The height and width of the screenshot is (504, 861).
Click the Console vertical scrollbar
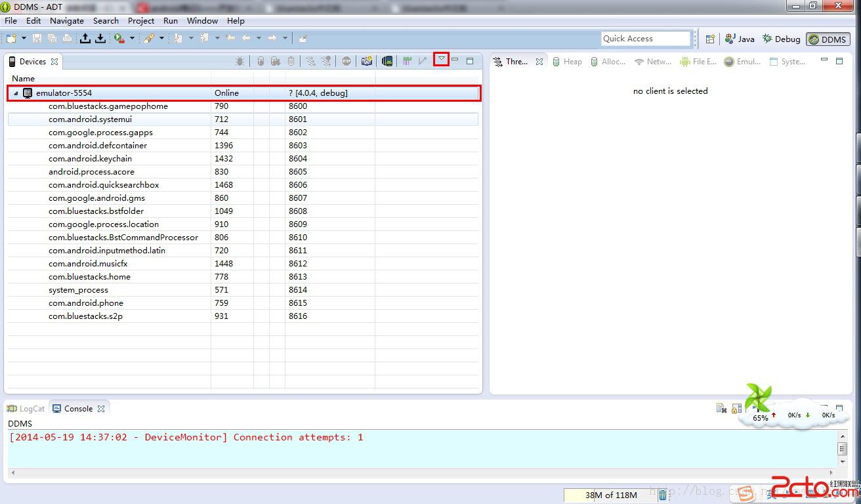click(842, 449)
